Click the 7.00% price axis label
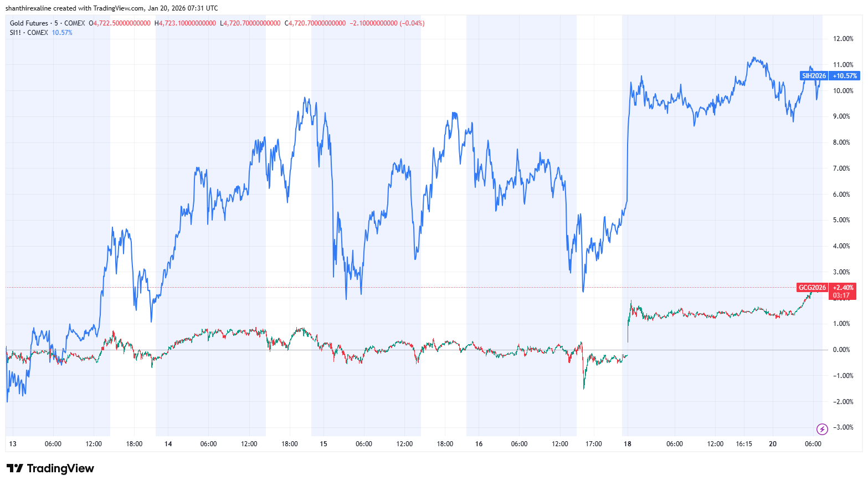 tap(841, 169)
